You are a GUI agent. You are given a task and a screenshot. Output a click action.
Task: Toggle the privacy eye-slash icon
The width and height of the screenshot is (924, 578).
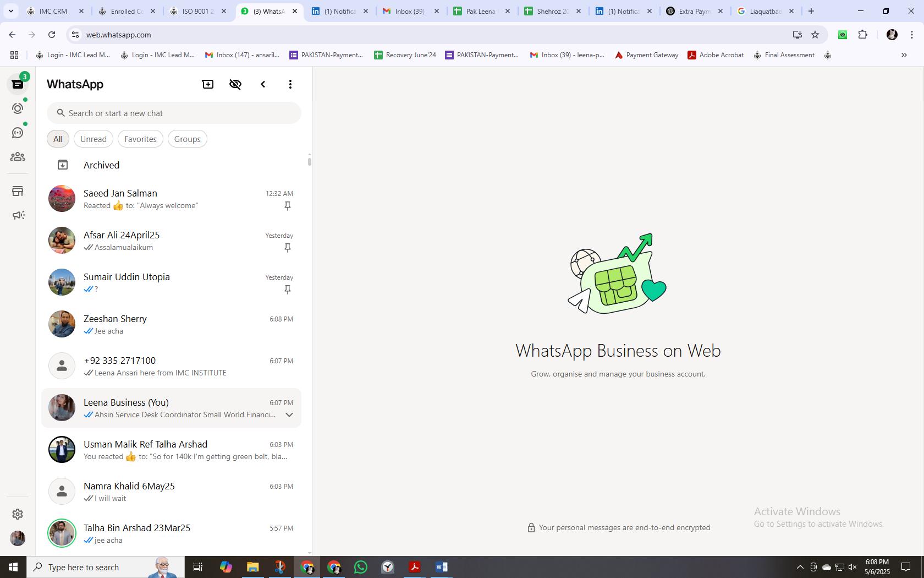[x=235, y=84]
